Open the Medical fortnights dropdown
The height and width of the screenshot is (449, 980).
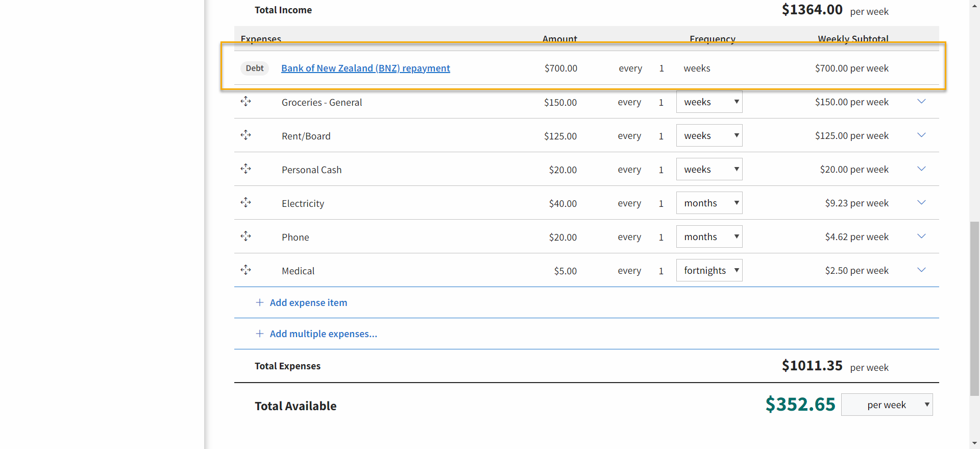pos(709,270)
